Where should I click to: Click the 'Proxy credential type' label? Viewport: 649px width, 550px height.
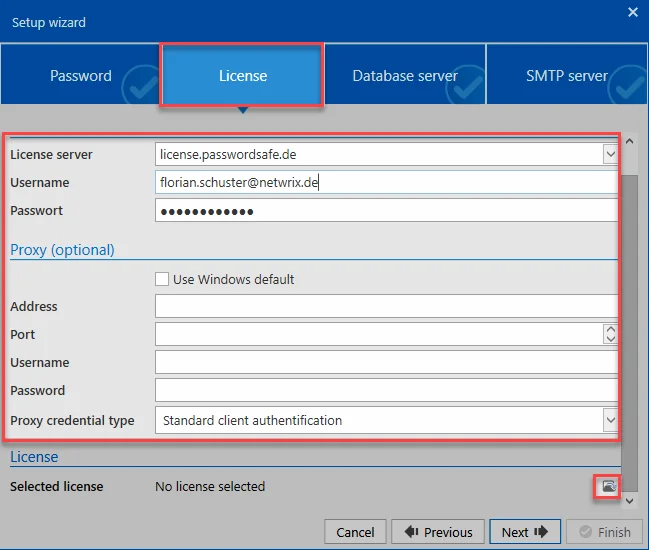(72, 420)
